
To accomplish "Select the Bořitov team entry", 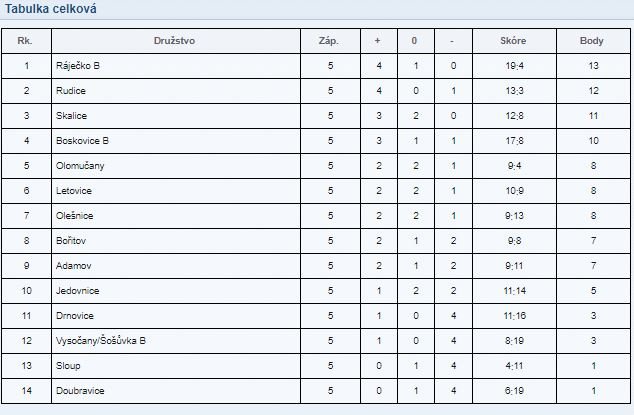I will tap(71, 241).
